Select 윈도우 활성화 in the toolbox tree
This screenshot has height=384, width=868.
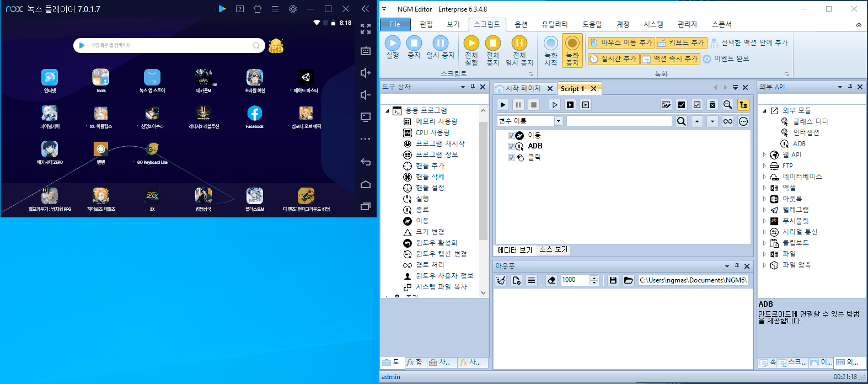click(x=436, y=243)
